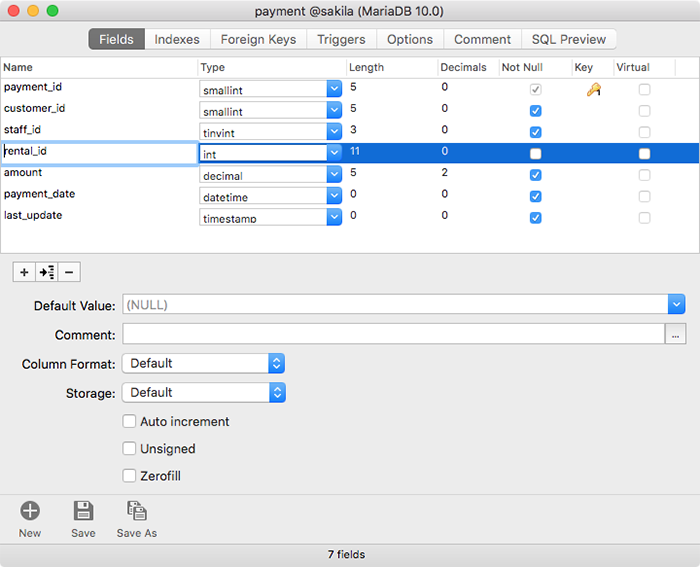Enable Virtual for customer_id
The height and width of the screenshot is (567, 700).
[644, 111]
